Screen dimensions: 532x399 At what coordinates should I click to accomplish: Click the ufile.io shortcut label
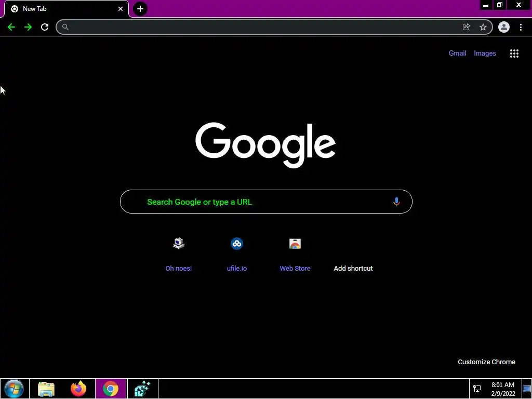(237, 269)
